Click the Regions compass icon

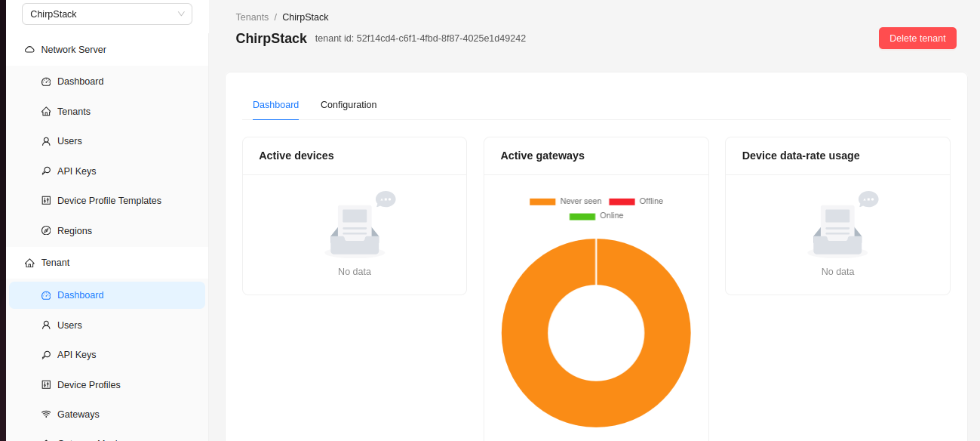pos(46,231)
